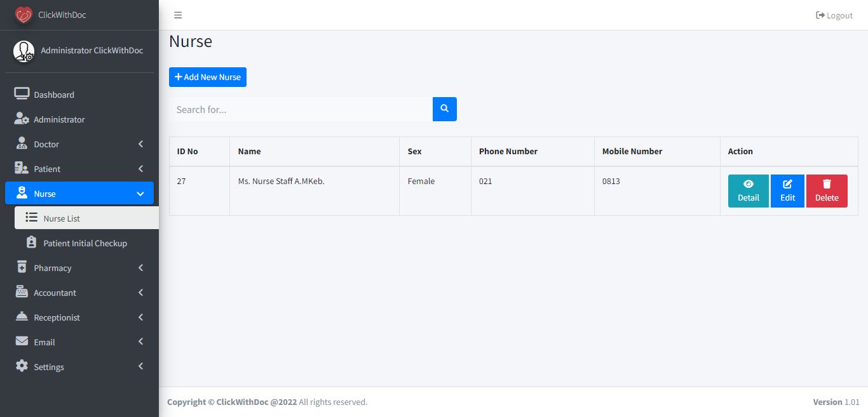This screenshot has width=868, height=417.
Task: Click the Search for input field
Action: 301,109
